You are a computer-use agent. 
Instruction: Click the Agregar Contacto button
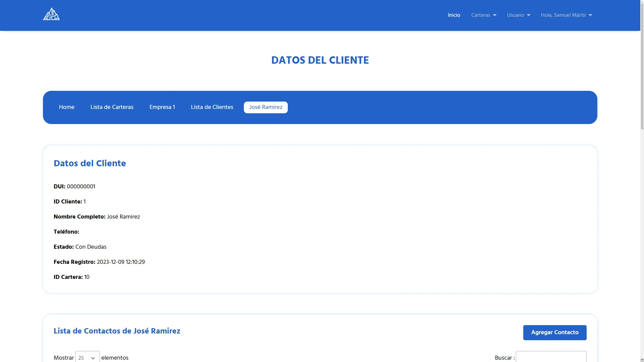click(x=555, y=333)
